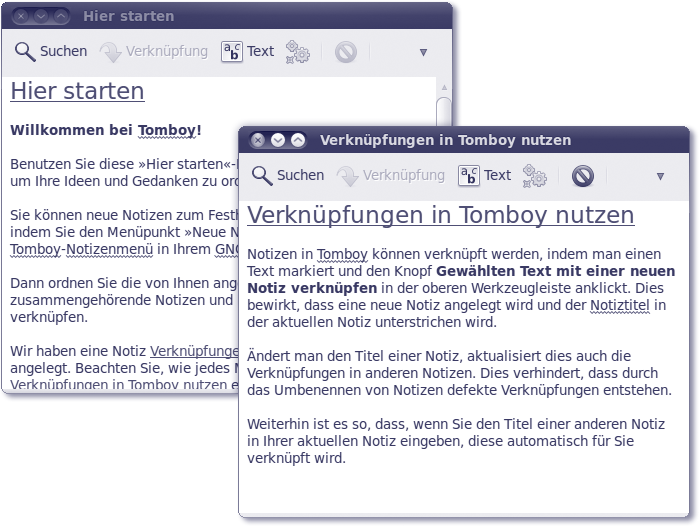
Task: Open the tools gear icon in Hier starten window
Action: (x=297, y=52)
